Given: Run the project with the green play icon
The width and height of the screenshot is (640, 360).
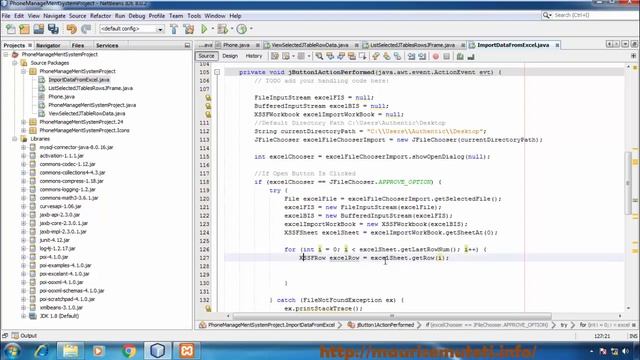Looking at the screenshot, I should point(204,29).
